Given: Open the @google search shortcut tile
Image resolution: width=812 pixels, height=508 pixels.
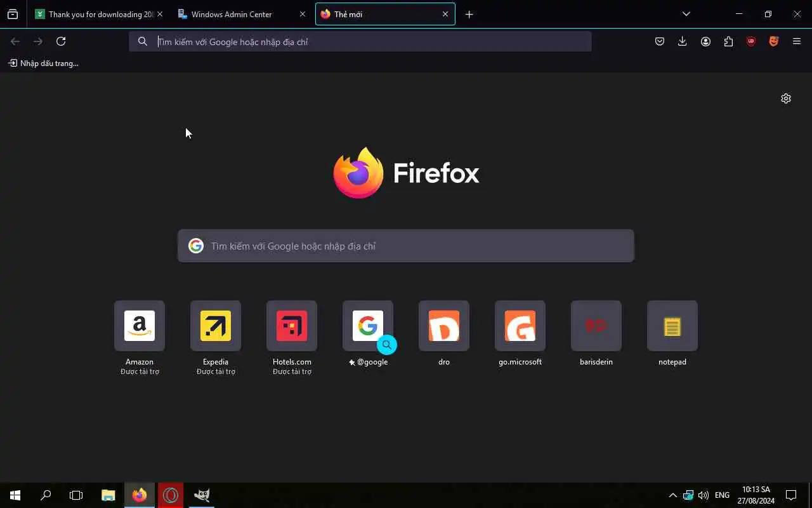Looking at the screenshot, I should pos(368,326).
